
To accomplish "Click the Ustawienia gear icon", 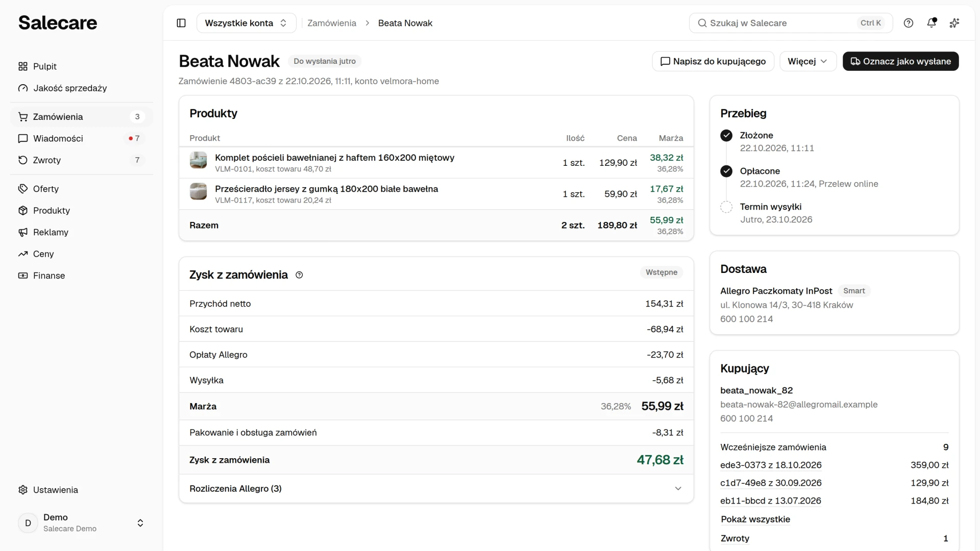I will (x=23, y=490).
